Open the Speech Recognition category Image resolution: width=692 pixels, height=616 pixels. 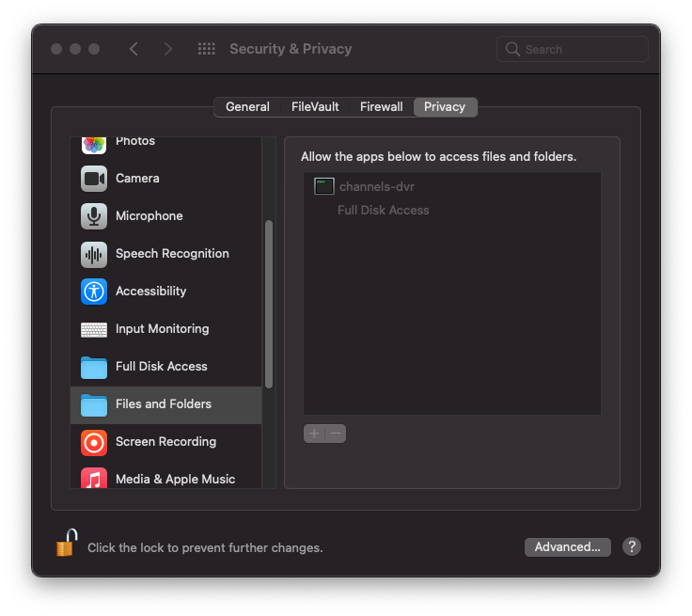coord(171,254)
